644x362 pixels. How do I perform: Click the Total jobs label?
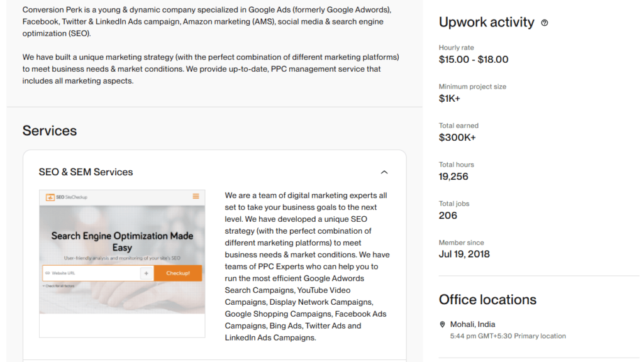tap(454, 204)
